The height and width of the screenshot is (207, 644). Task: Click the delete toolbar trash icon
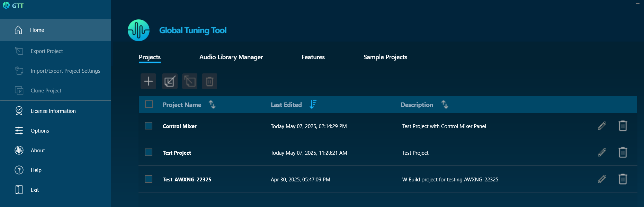(209, 81)
